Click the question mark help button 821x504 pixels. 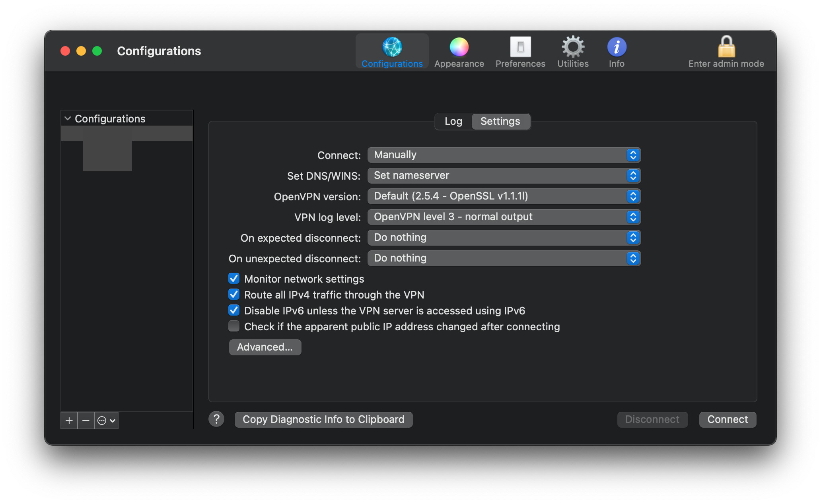point(216,419)
